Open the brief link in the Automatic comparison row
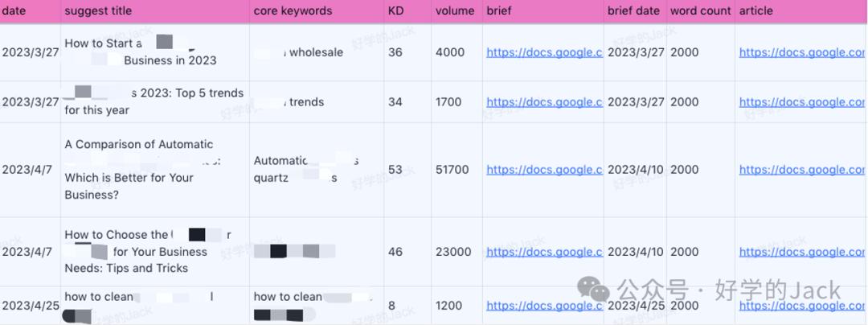 coord(544,170)
